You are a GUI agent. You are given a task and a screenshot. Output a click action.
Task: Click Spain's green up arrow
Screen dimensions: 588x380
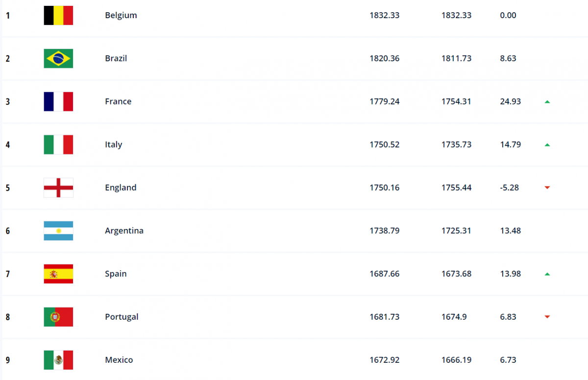click(547, 274)
